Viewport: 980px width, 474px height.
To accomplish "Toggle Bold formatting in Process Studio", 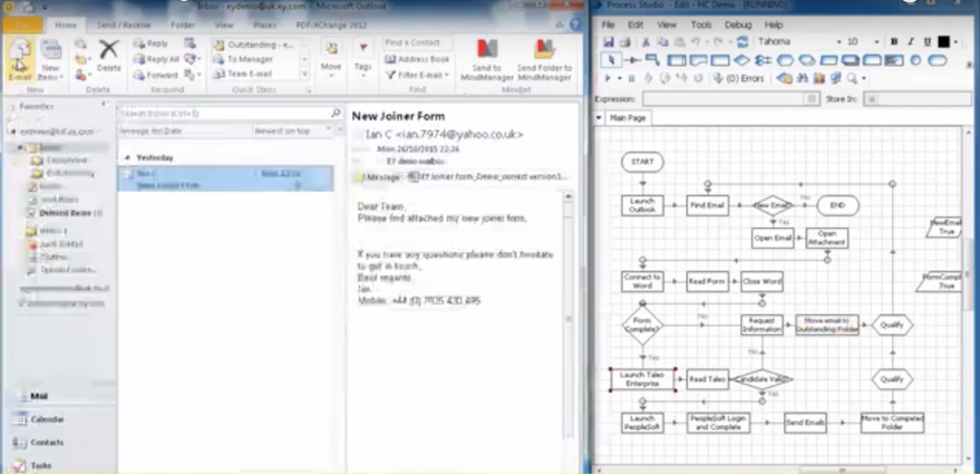I will point(894,42).
